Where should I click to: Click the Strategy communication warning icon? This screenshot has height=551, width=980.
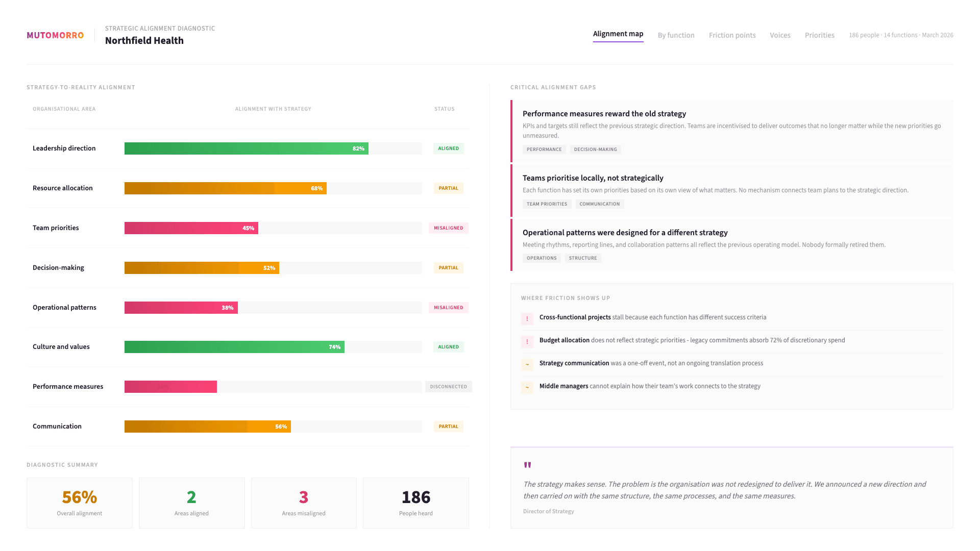pyautogui.click(x=527, y=364)
